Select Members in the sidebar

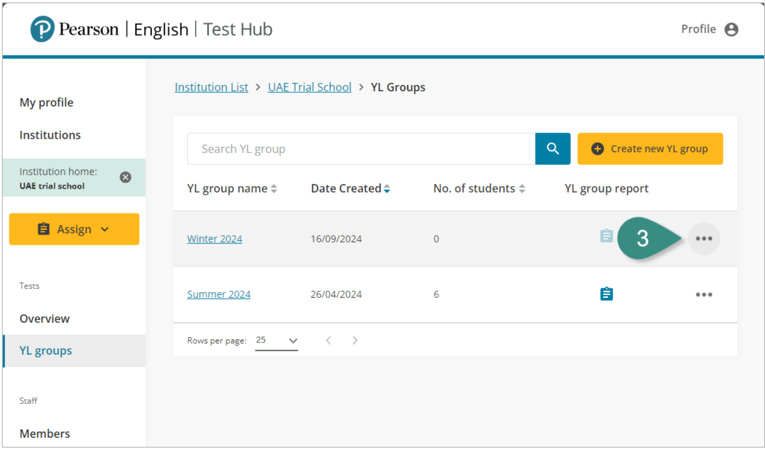click(45, 433)
